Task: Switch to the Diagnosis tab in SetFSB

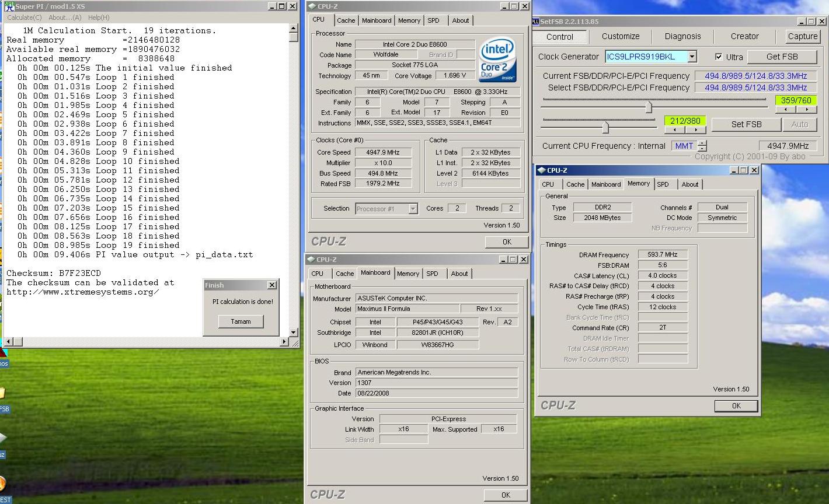Action: pyautogui.click(x=682, y=36)
